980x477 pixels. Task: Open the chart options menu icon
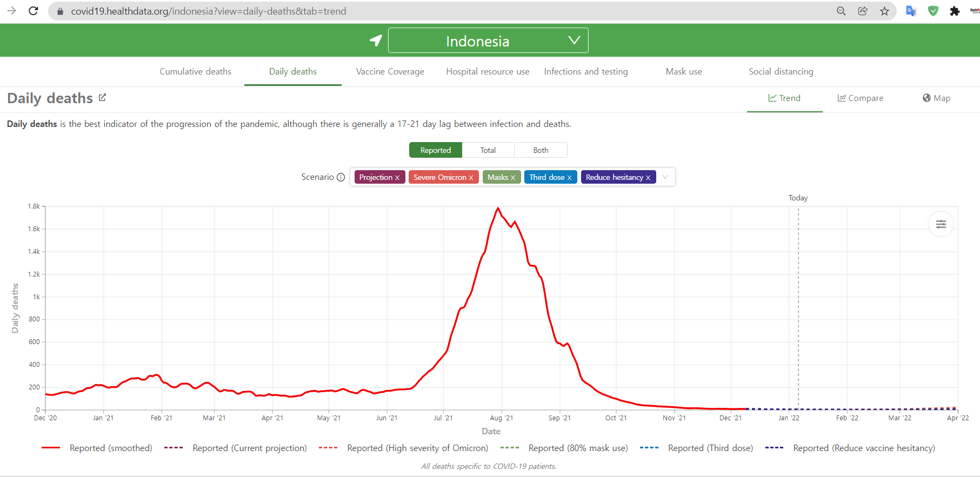tap(941, 224)
